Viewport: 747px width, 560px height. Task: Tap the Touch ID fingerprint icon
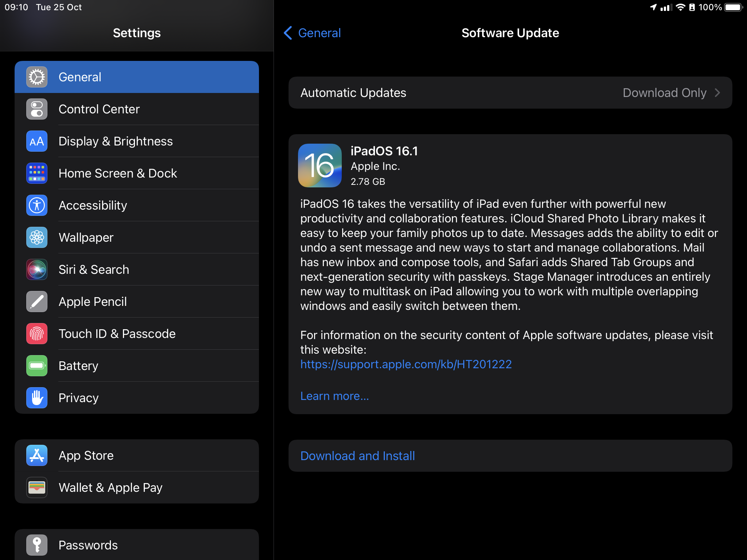pyautogui.click(x=37, y=334)
